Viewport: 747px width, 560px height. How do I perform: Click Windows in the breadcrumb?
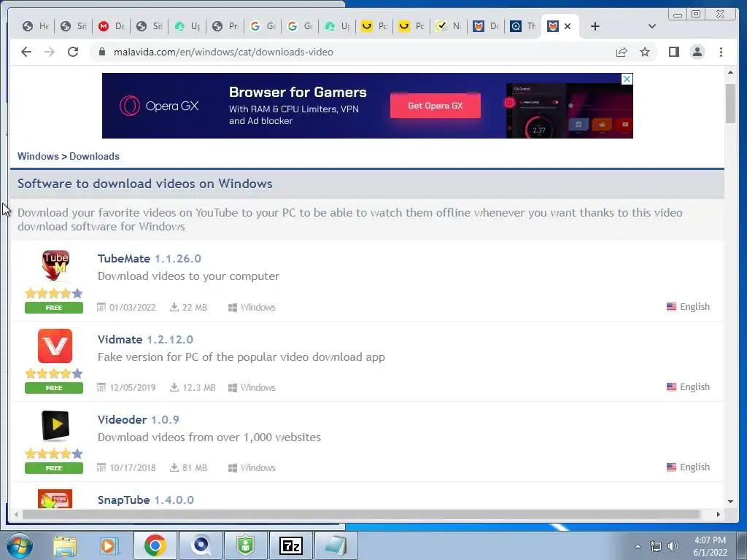click(38, 156)
